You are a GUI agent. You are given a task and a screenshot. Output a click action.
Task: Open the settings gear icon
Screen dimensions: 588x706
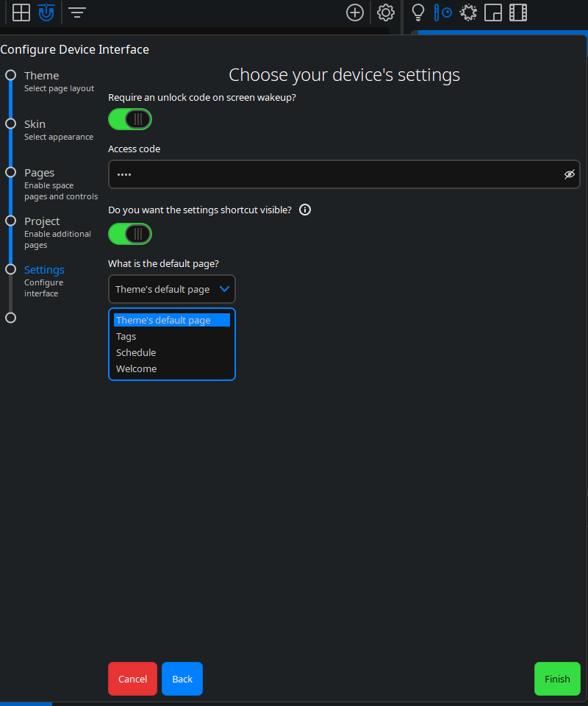pyautogui.click(x=385, y=13)
